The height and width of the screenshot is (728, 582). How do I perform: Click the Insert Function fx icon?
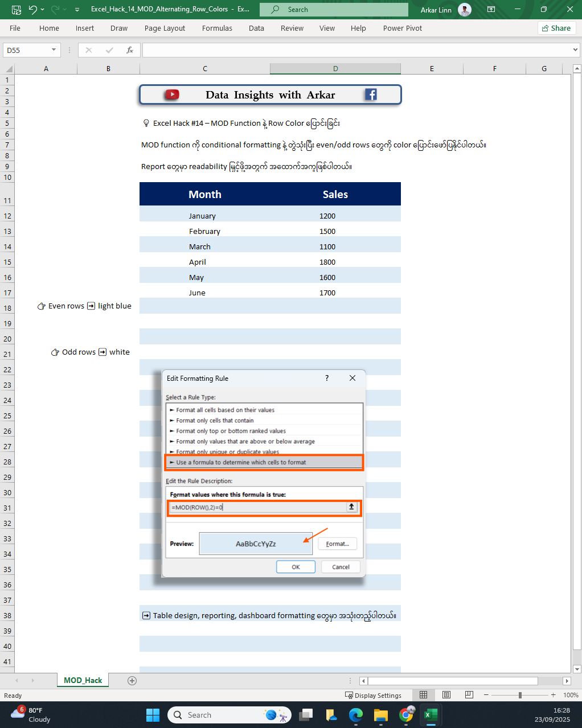coord(130,50)
